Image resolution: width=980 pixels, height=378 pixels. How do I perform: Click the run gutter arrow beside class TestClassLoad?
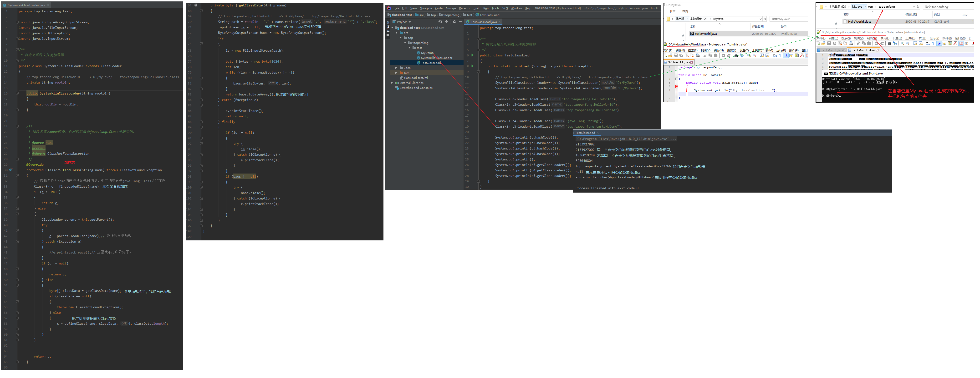[x=473, y=55]
